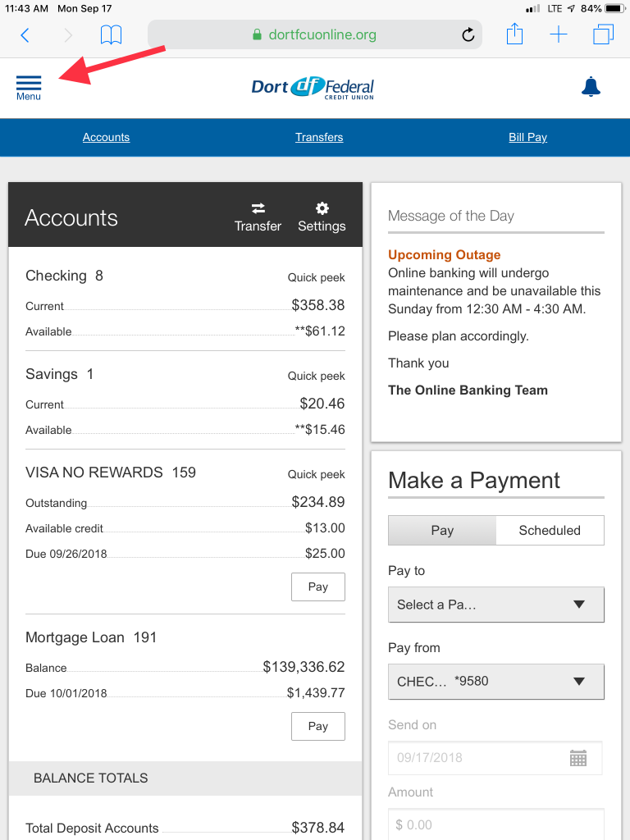Expand the Pay to dropdown
The height and width of the screenshot is (840, 630).
(495, 605)
